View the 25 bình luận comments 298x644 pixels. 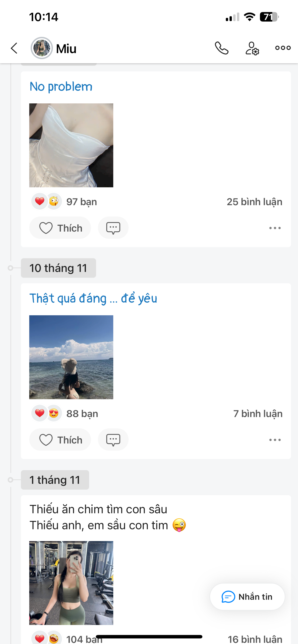point(254,202)
